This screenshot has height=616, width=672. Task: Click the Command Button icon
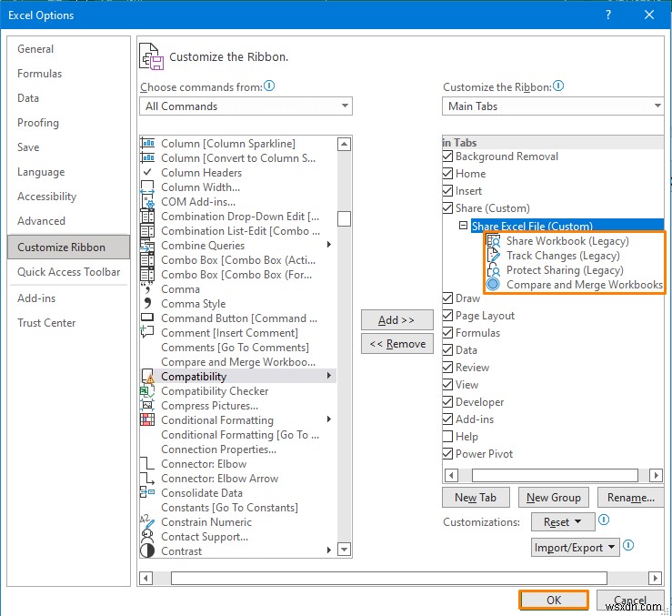[147, 318]
